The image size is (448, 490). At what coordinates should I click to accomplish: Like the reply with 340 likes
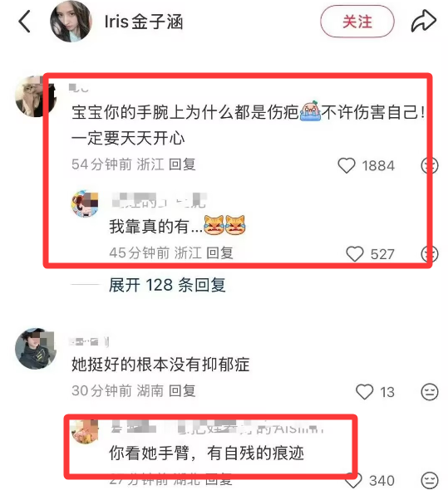coord(353,481)
